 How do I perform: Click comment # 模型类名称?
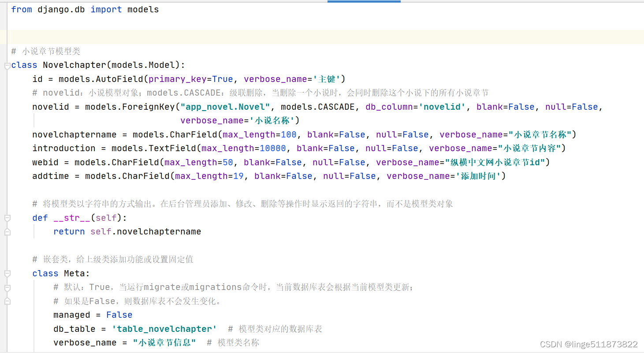coord(233,342)
